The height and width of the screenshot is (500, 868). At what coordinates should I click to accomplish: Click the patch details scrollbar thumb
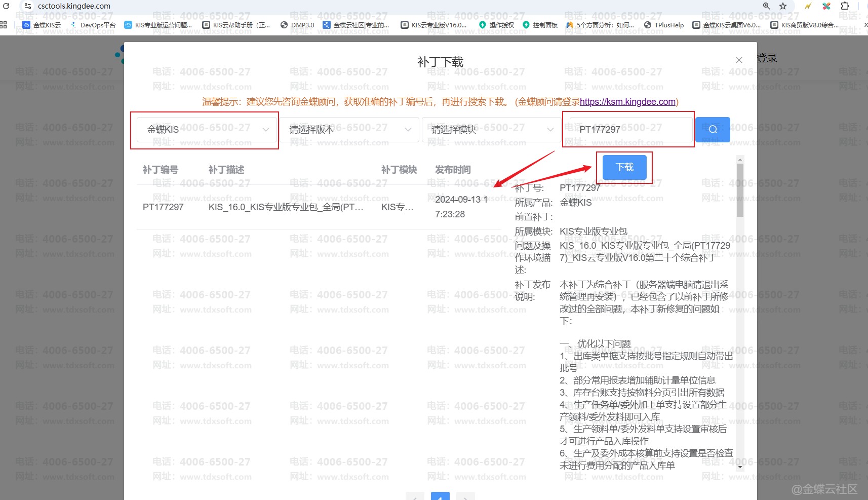pyautogui.click(x=740, y=190)
